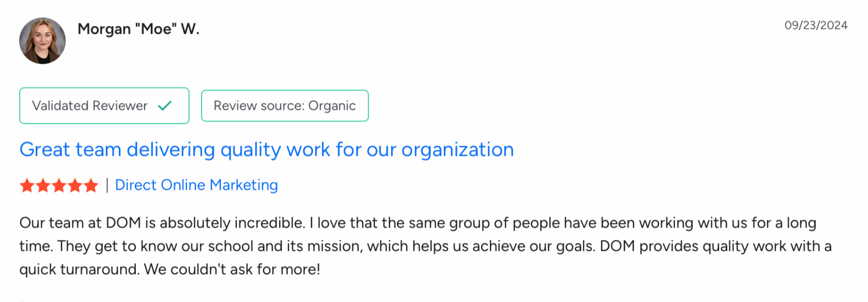
Task: Click Morgan's profile photo avatar
Action: (42, 41)
